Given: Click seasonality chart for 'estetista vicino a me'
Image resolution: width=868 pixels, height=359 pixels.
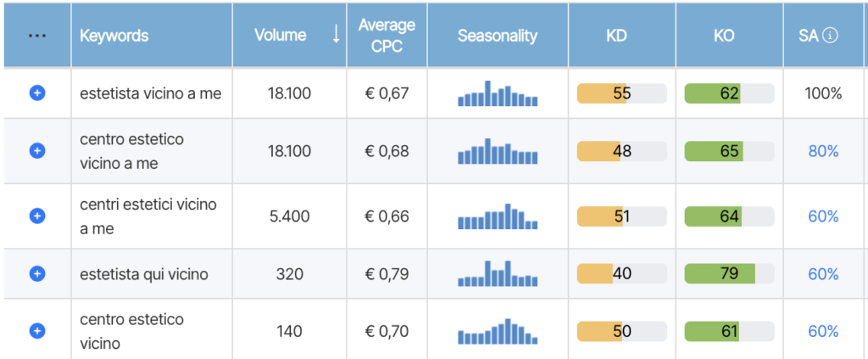Looking at the screenshot, I should [x=498, y=93].
